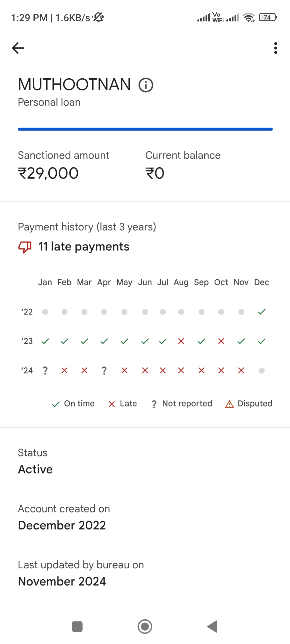Tap the back arrow at top

click(x=18, y=48)
